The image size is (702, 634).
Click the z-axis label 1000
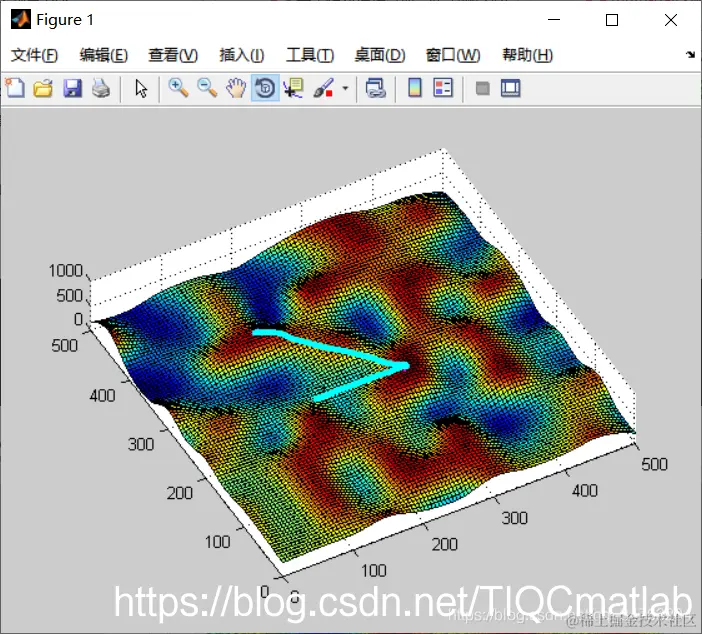[65, 271]
